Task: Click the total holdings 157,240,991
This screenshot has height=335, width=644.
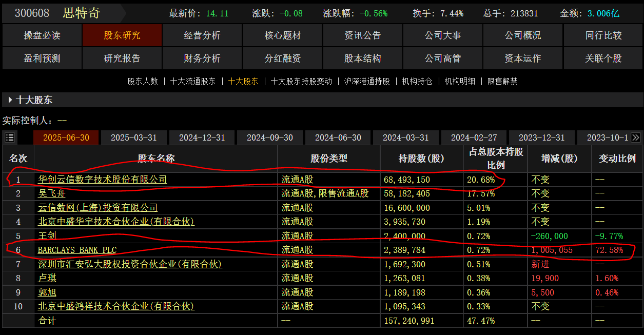Action: click(x=409, y=321)
